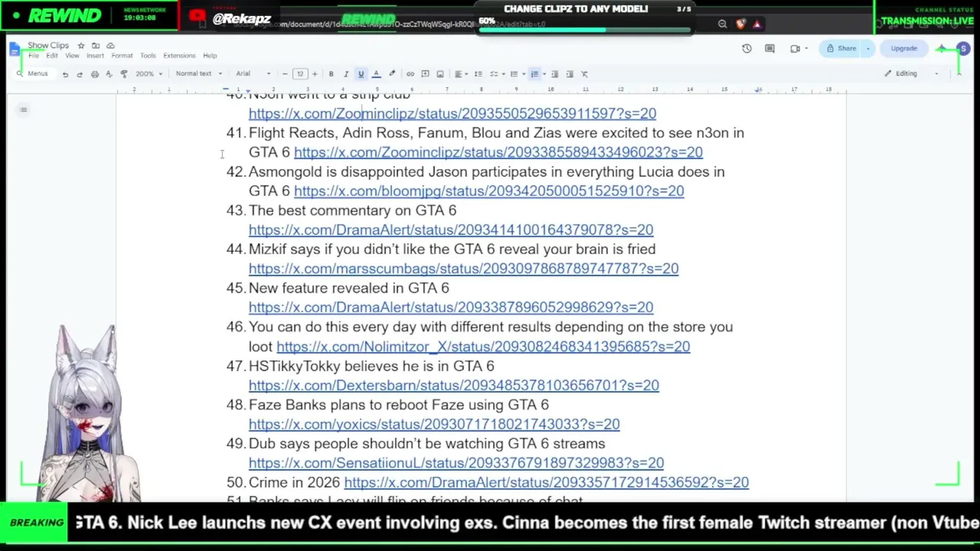The image size is (980, 551).
Task: Show the document outline in the left margin
Action: [24, 110]
